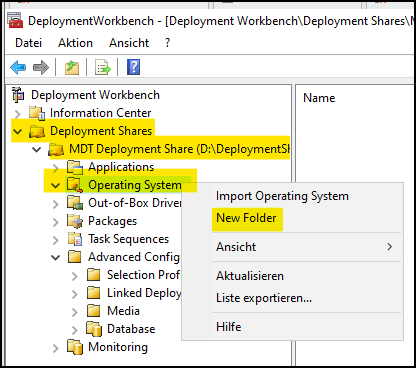Collapse the MDT Deployment Share node

pyautogui.click(x=36, y=150)
